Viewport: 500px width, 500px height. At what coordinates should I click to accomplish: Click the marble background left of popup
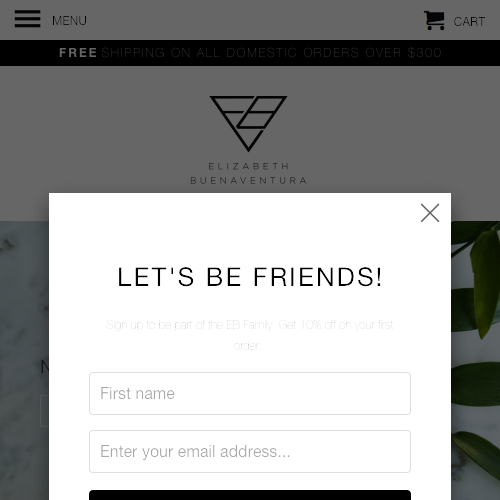pos(24,300)
